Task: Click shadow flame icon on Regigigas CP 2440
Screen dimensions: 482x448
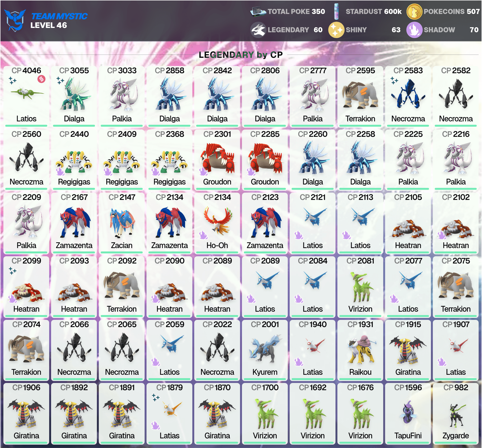Action: pyautogui.click(x=60, y=171)
